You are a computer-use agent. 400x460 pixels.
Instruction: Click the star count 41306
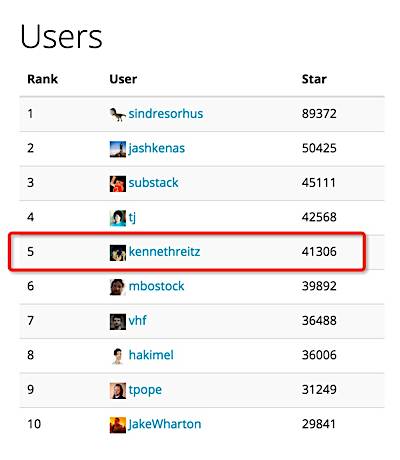(319, 252)
